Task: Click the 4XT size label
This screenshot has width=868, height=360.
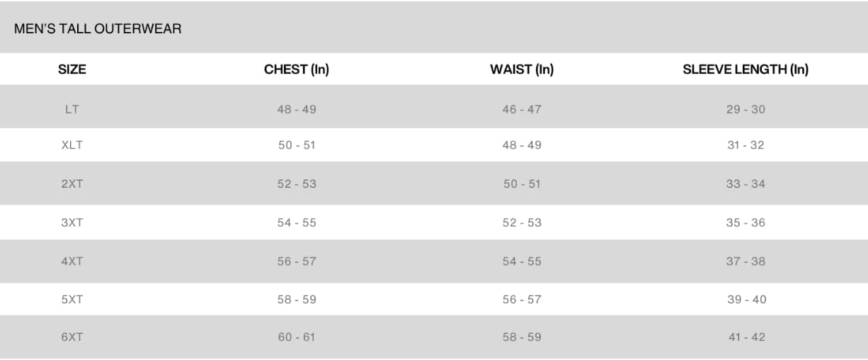Action: tap(72, 261)
